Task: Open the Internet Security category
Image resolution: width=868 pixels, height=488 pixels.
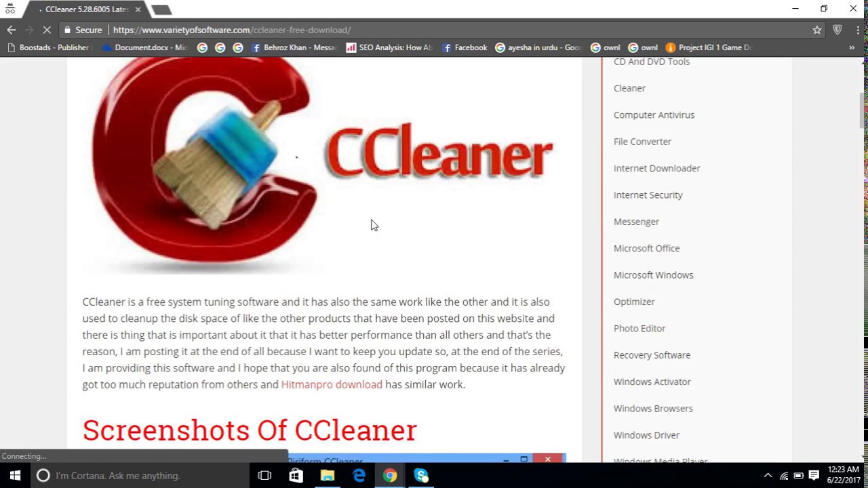Action: pos(648,195)
